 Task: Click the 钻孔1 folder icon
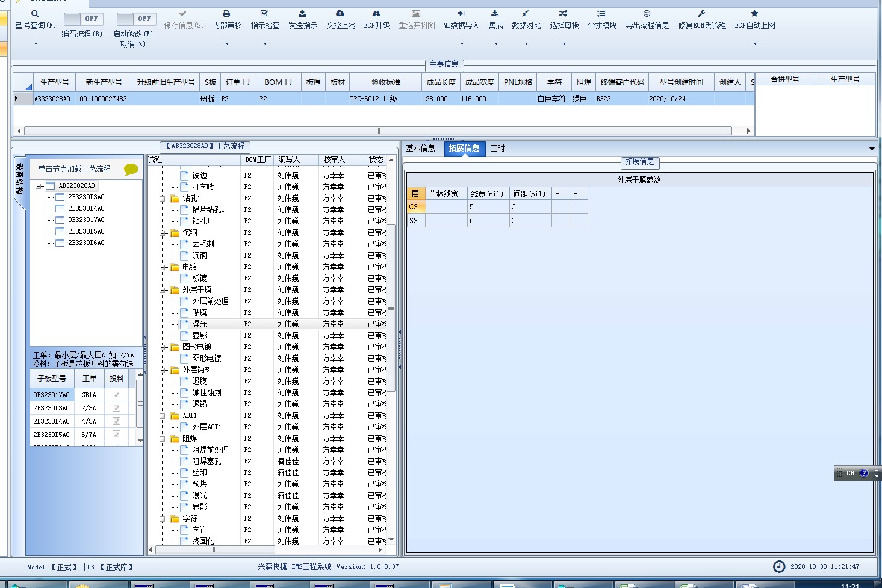click(x=175, y=198)
